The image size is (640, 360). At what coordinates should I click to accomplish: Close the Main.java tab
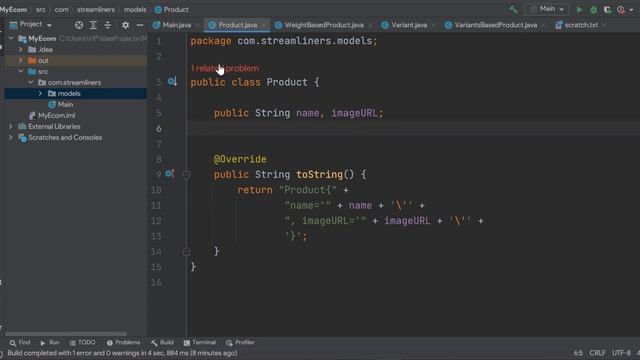198,25
